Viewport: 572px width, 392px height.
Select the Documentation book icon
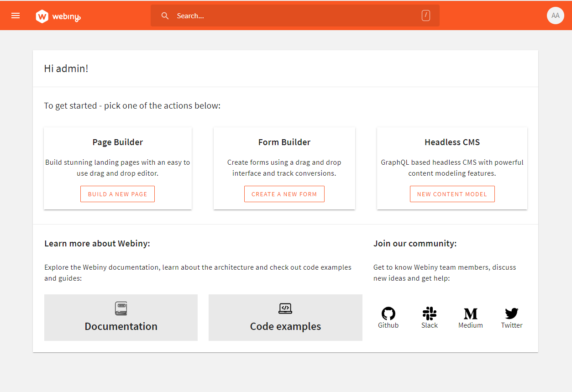pos(121,308)
